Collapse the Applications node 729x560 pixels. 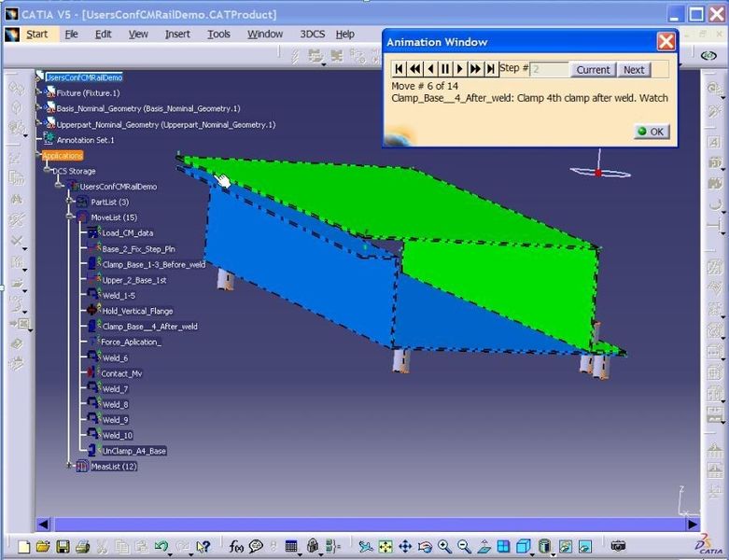38,155
